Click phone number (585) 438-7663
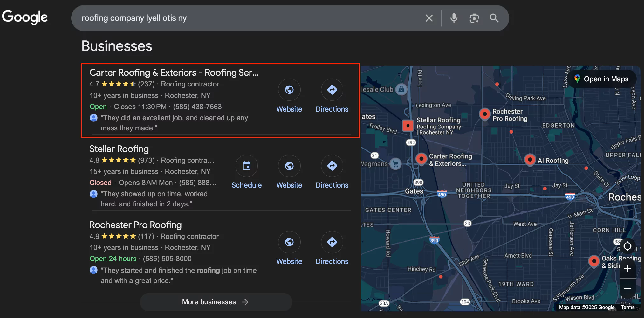644x318 pixels. tap(197, 107)
